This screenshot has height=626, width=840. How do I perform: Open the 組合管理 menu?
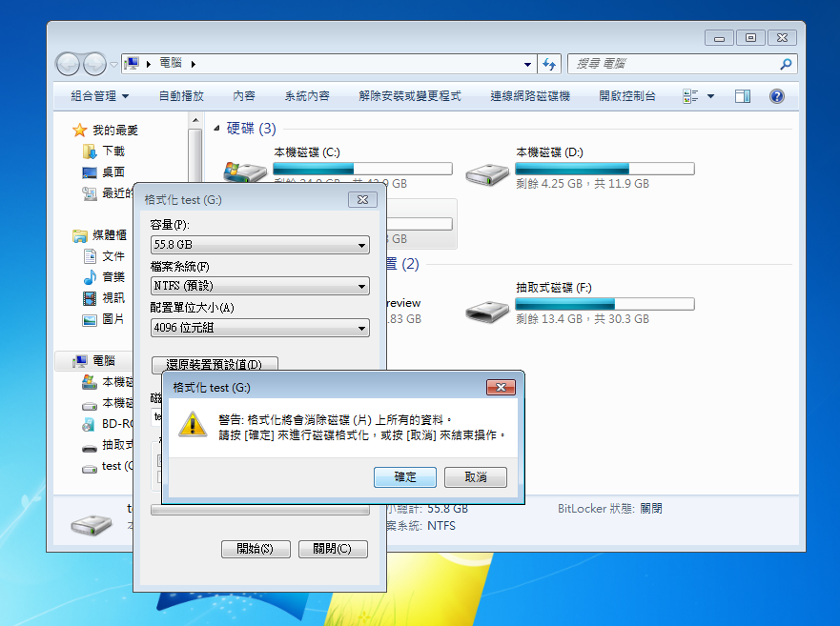(x=100, y=96)
